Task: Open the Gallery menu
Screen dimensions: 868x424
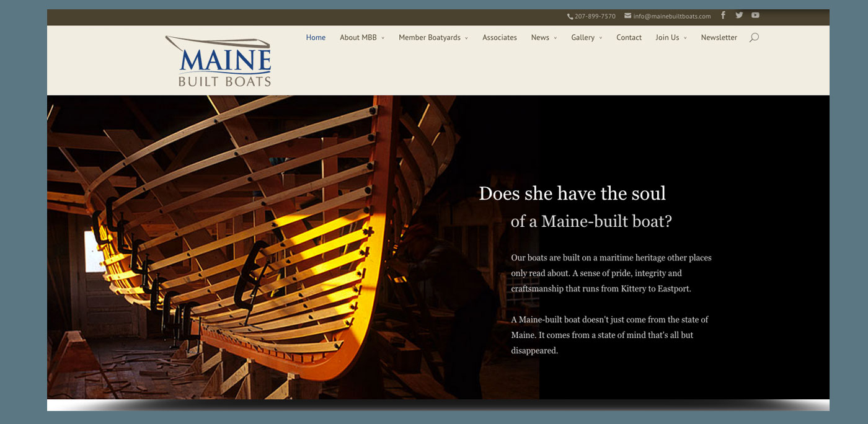Action: click(x=583, y=38)
